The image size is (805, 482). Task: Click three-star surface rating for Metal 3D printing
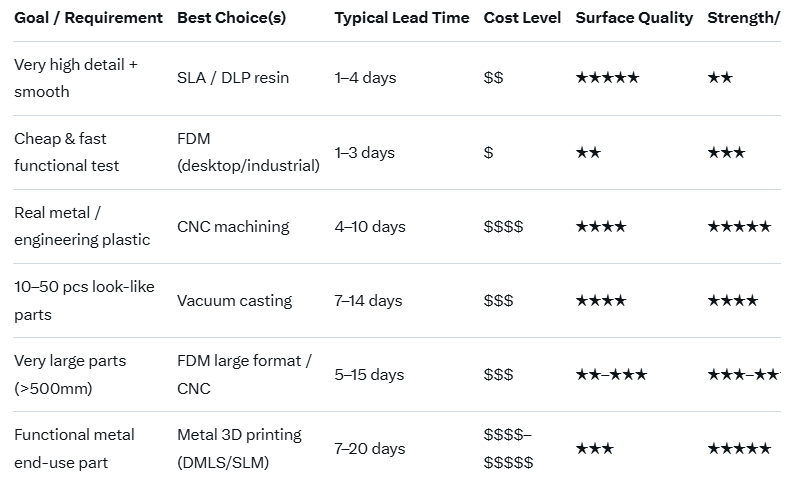594,449
